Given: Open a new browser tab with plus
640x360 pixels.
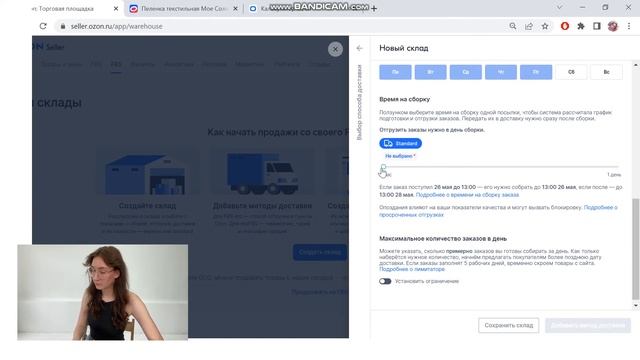Looking at the screenshot, I should [374, 8].
